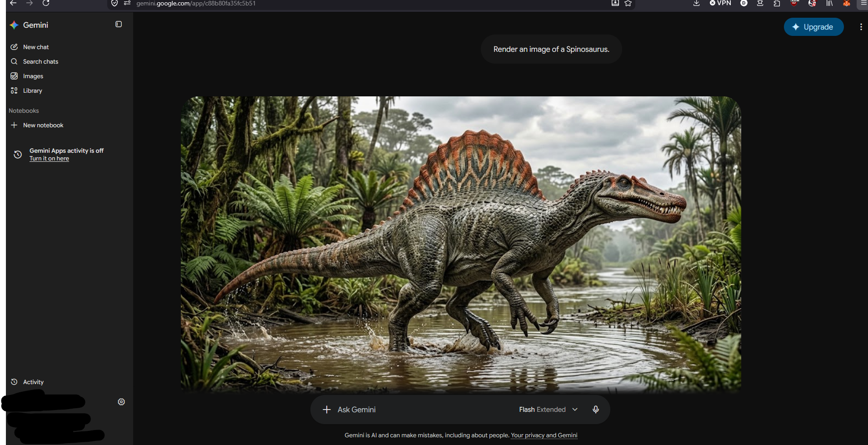Click the globe blocker extension icon
The image size is (868, 445).
(812, 3)
